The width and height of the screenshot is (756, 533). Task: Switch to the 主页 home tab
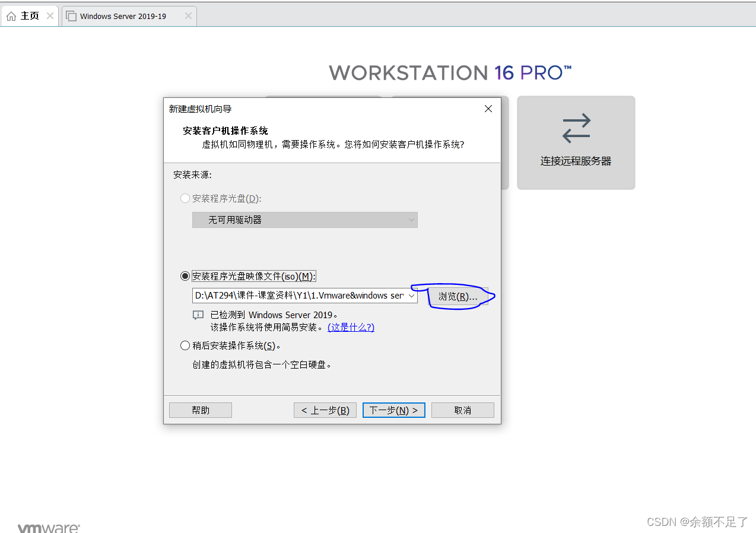(29, 16)
